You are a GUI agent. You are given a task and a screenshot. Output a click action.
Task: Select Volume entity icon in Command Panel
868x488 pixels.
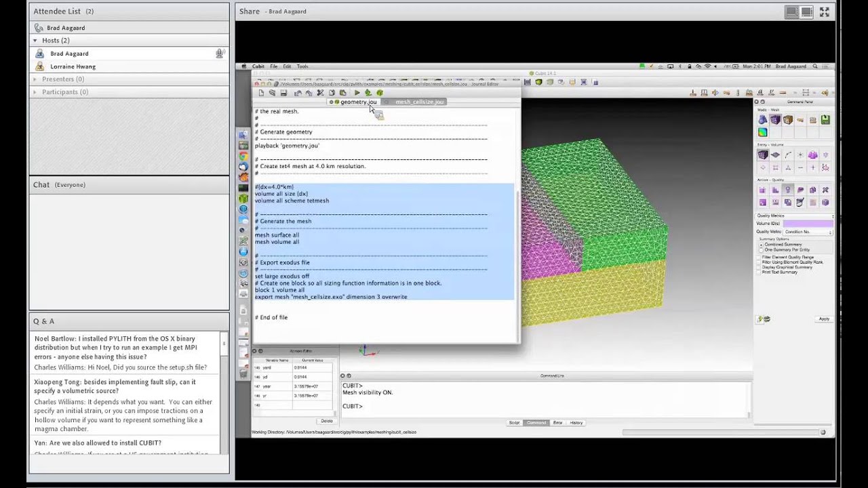click(763, 155)
